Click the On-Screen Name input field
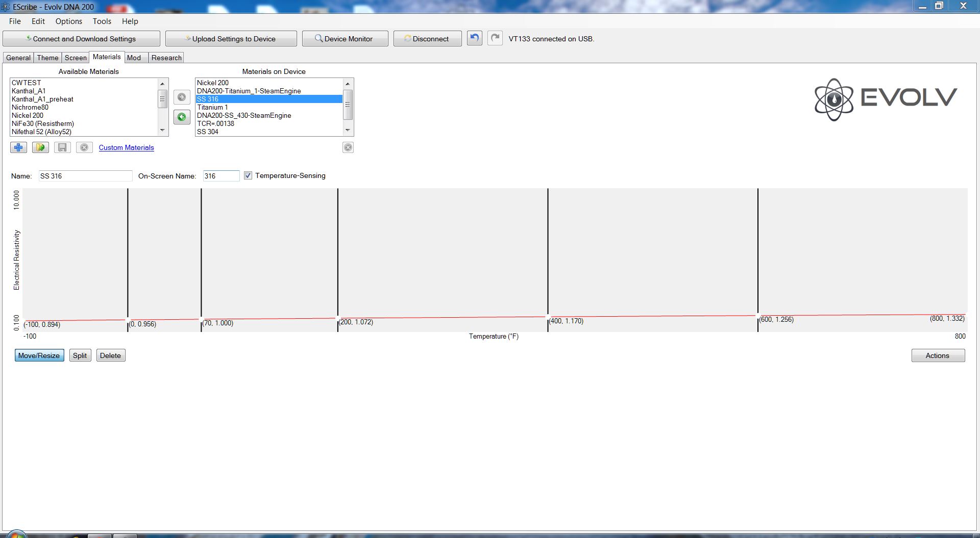Image resolution: width=980 pixels, height=538 pixels. 221,176
